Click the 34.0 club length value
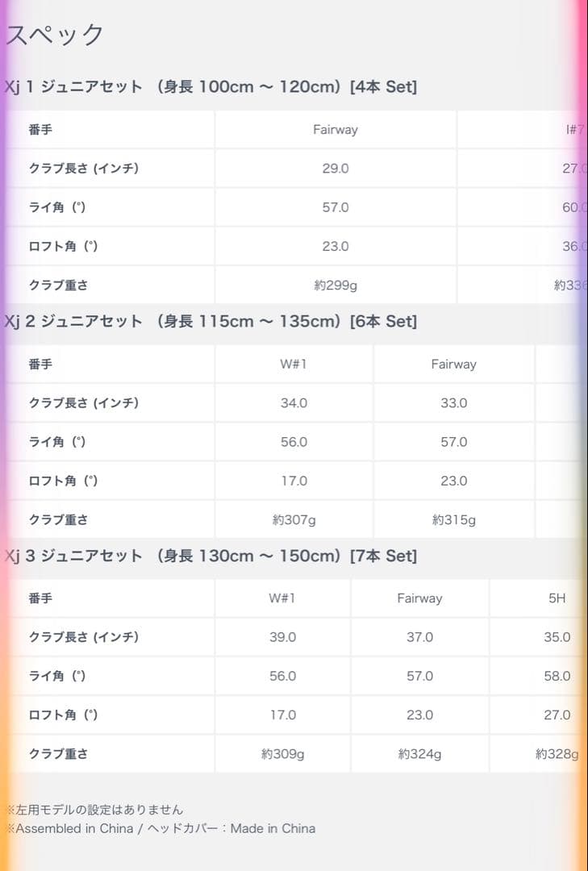 [294, 403]
